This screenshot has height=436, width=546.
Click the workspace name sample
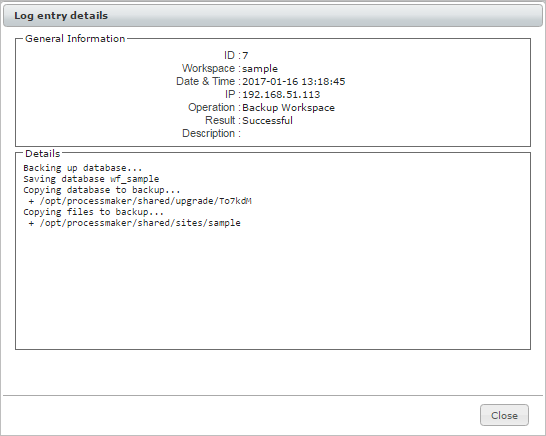[260, 69]
